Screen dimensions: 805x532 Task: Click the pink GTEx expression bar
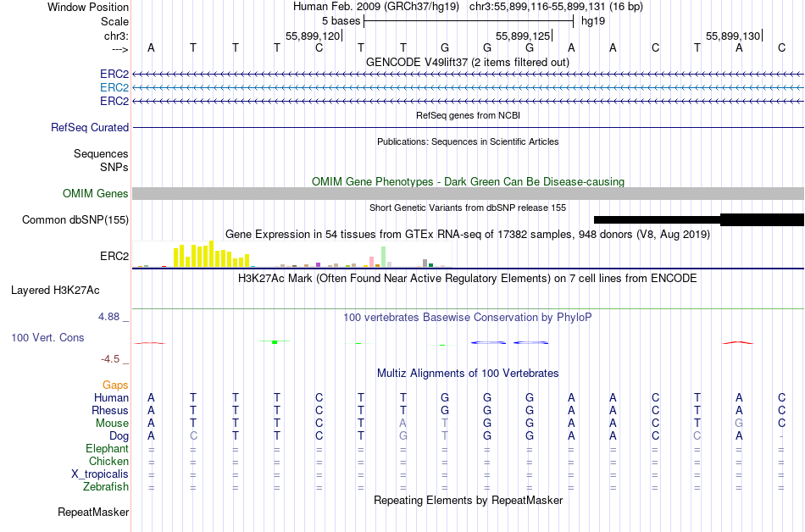[x=371, y=262]
